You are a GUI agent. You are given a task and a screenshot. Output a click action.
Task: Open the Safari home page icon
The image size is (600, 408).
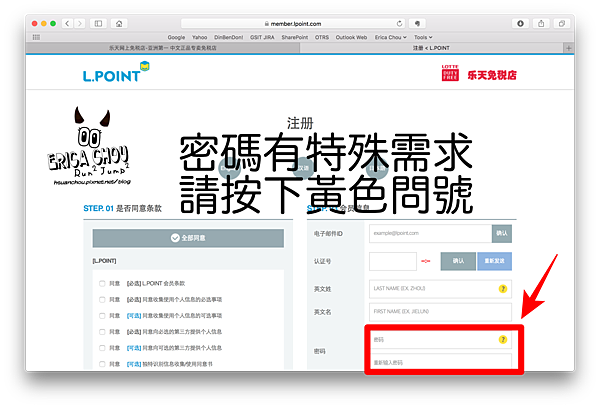pyautogui.click(x=119, y=24)
